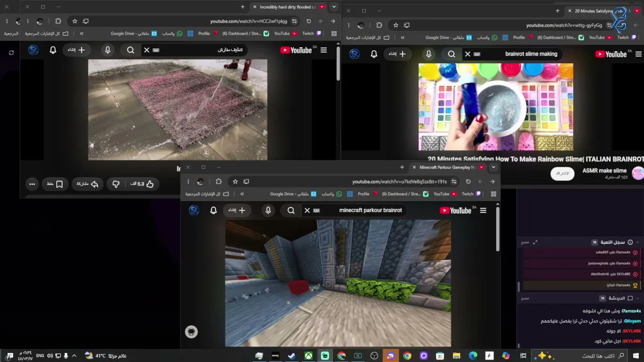Screen dimensions: 644x362
Task: Click Create button in carpet-cleaning window
Action: [x=78, y=50]
